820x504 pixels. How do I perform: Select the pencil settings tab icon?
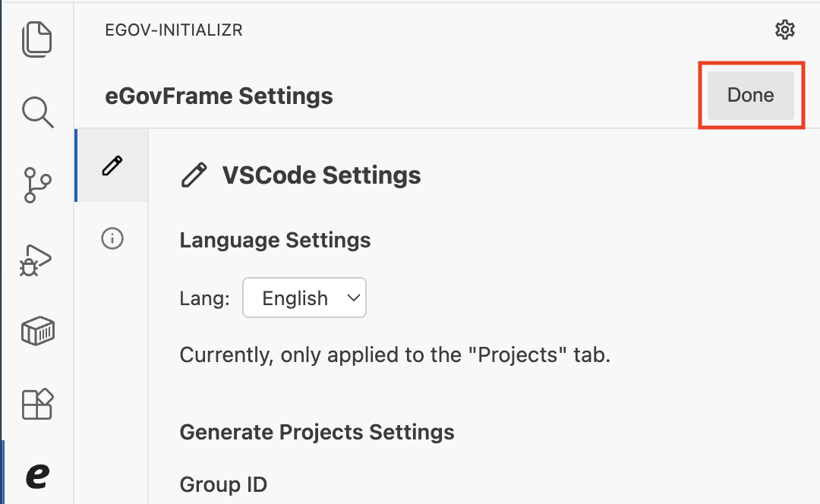click(x=111, y=165)
